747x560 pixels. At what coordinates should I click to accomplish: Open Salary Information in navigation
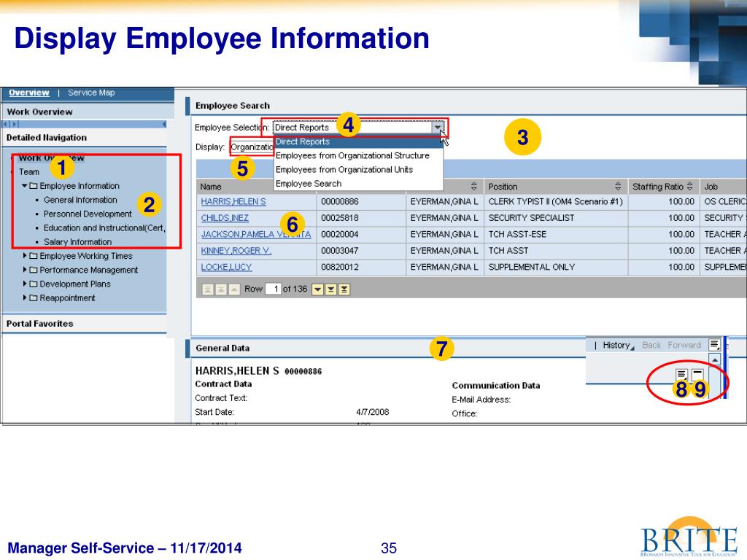(77, 242)
